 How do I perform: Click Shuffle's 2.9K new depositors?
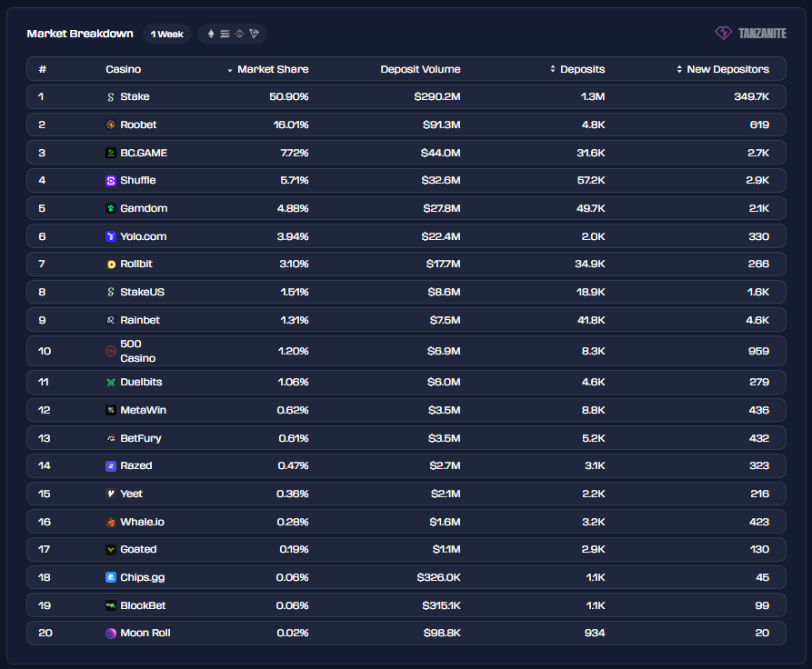pos(757,180)
